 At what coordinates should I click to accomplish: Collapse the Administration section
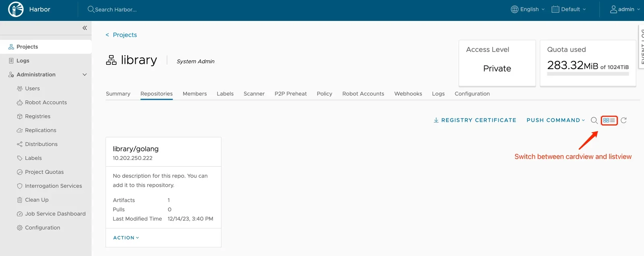(x=85, y=74)
